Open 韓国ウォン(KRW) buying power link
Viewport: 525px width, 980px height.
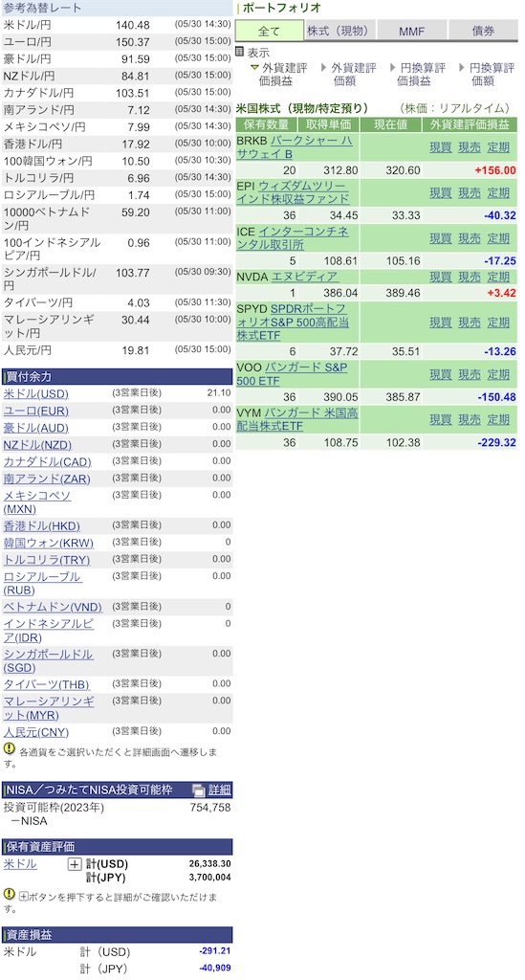[48, 543]
